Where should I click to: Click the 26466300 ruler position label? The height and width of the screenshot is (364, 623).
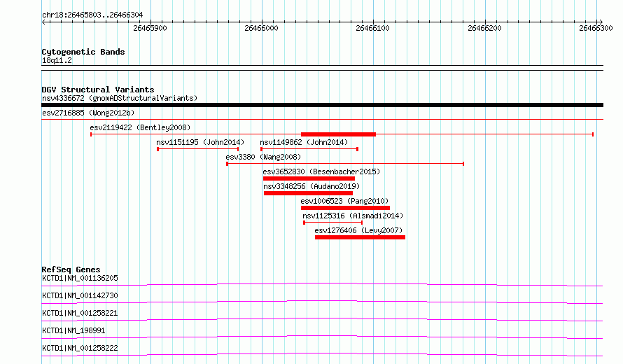[596, 28]
